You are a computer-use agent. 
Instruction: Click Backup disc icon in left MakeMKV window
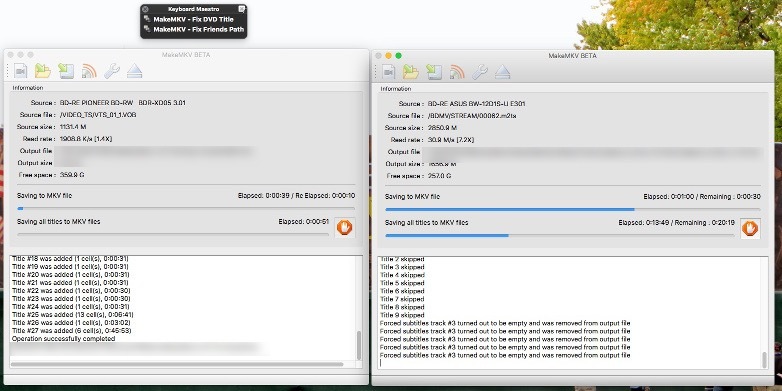click(x=66, y=71)
